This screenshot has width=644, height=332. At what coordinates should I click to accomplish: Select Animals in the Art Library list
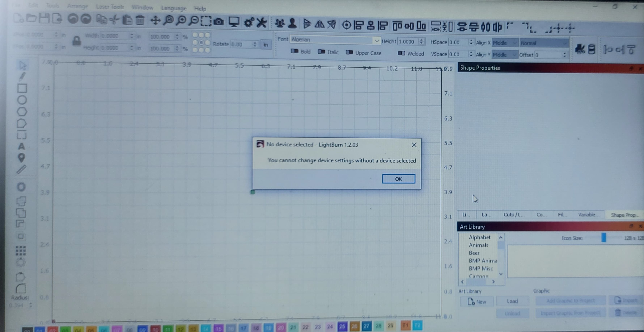tap(478, 245)
